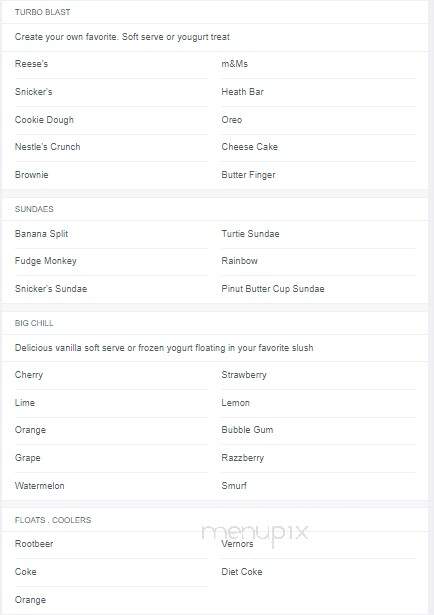434x615 pixels.
Task: Click the Cookie Dough menu item
Action: pos(44,120)
